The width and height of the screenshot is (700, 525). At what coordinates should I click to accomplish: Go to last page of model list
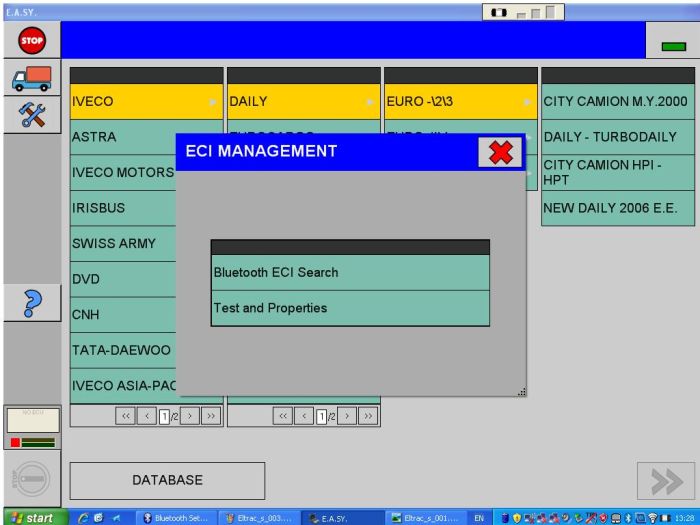pyautogui.click(x=368, y=416)
